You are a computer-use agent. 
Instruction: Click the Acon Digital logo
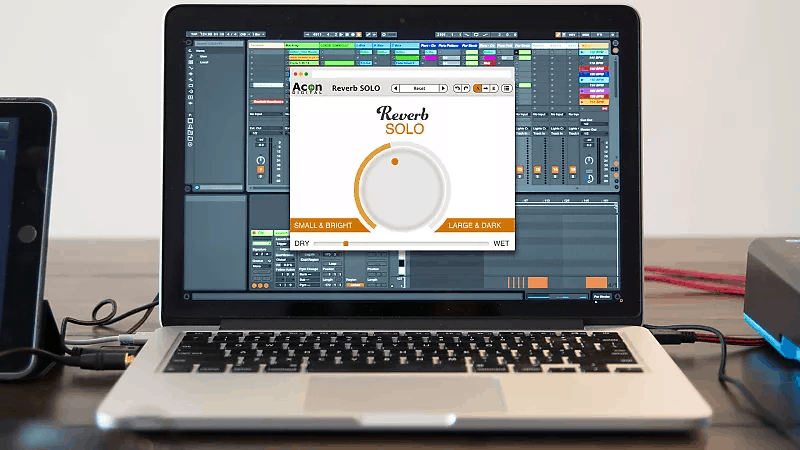[307, 88]
